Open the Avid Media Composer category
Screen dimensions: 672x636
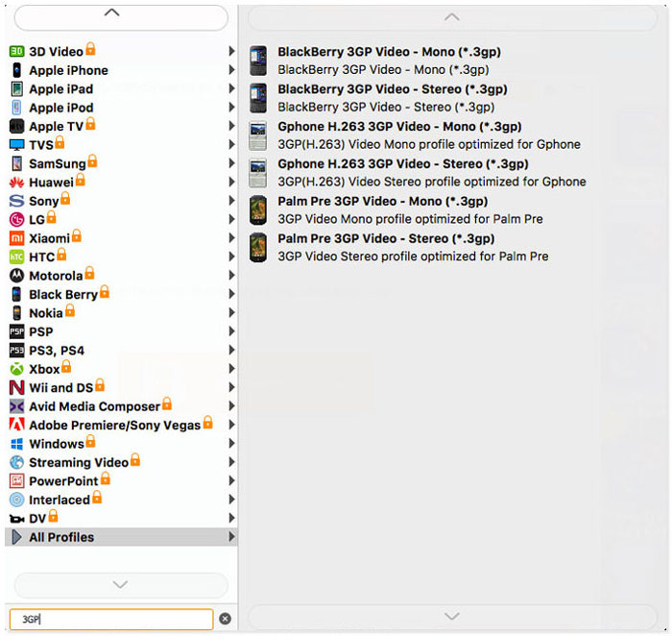121,406
